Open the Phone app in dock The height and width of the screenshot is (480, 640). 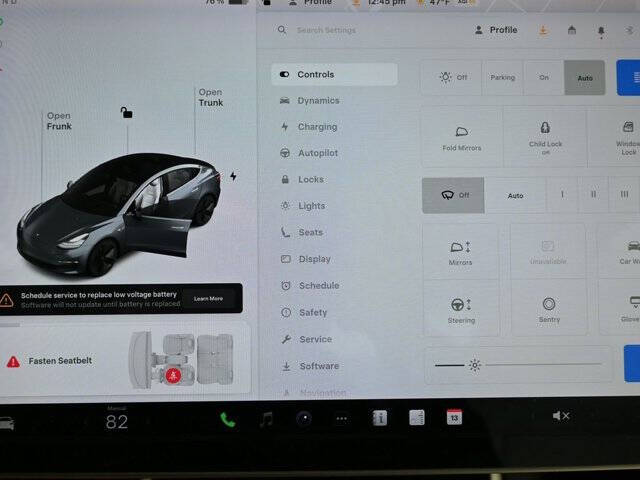(227, 419)
